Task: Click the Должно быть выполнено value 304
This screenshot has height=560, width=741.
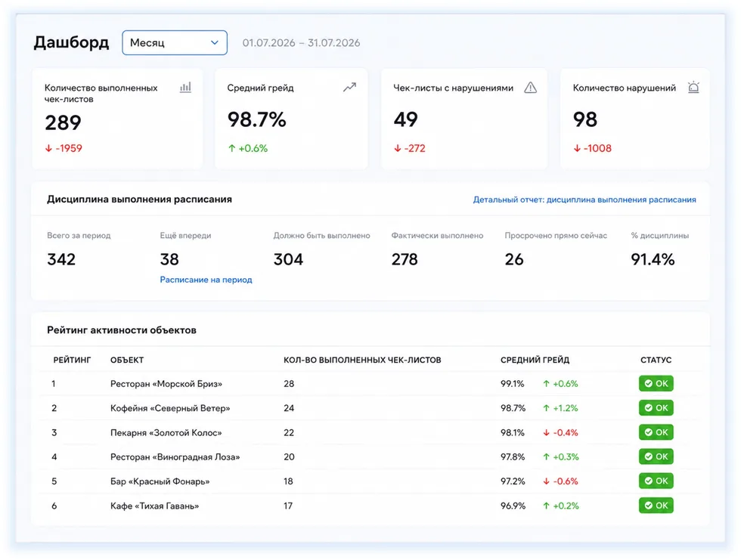Action: click(288, 259)
